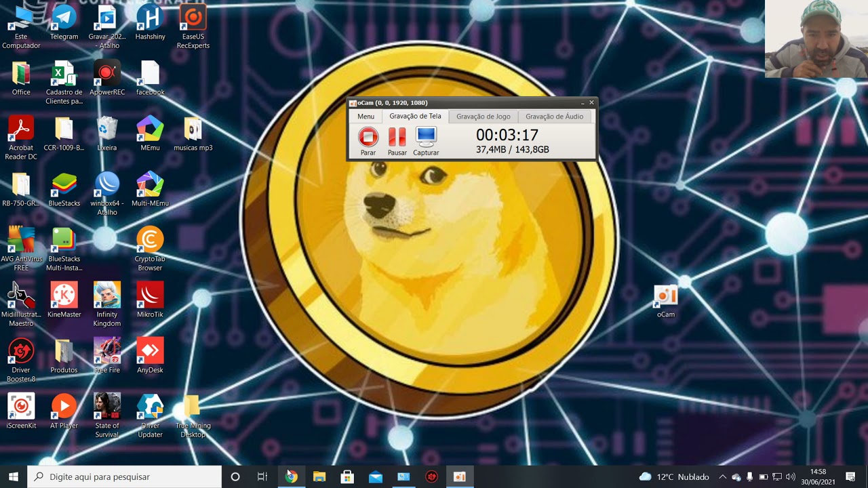This screenshot has height=488, width=868.
Task: Launch Telegram from the desktop
Action: click(x=64, y=23)
